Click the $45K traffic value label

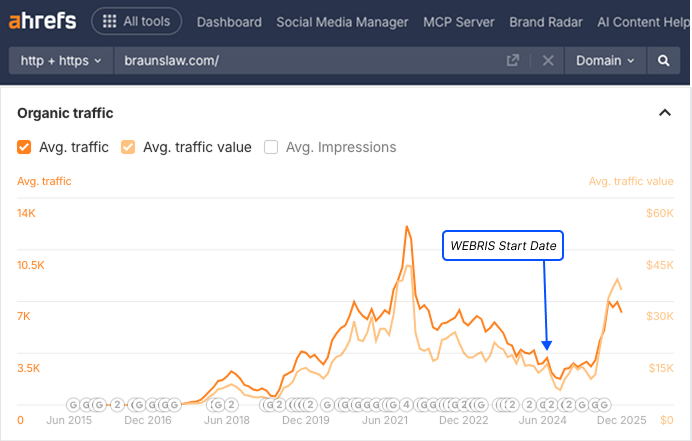coord(660,265)
